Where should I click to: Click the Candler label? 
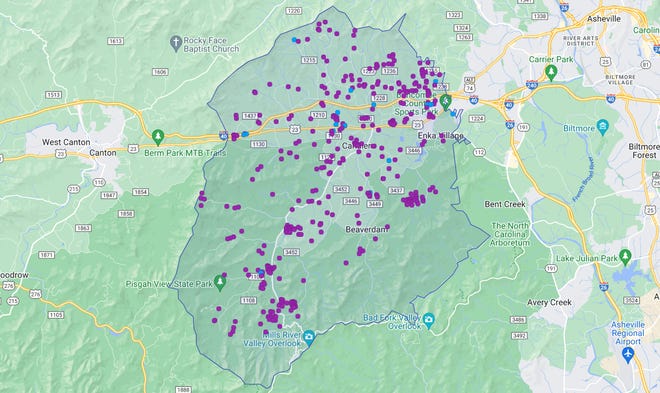356,146
